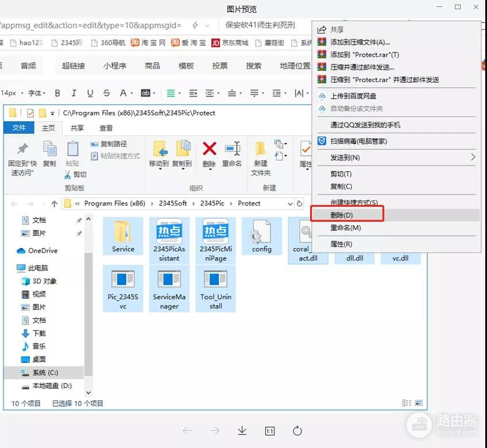Select 系统 (C:) in the navigation pane

(x=44, y=373)
